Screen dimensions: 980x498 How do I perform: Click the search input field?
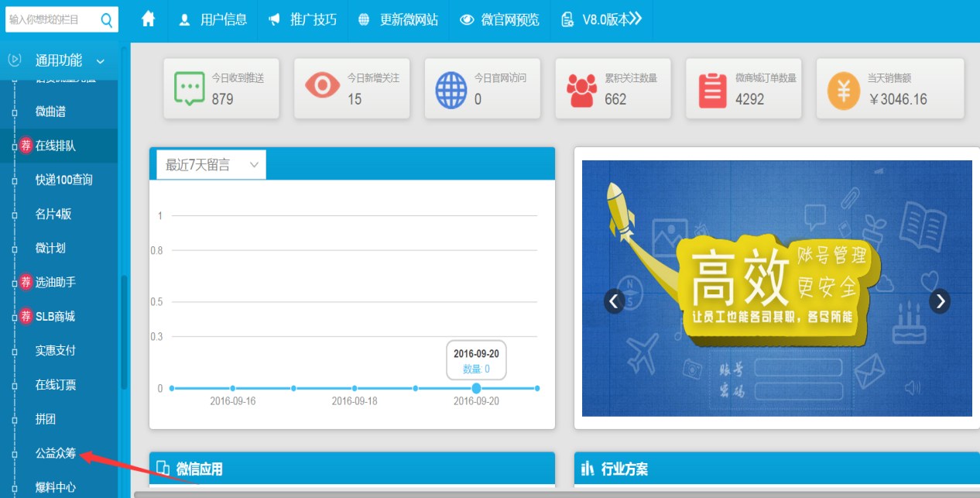click(50, 20)
